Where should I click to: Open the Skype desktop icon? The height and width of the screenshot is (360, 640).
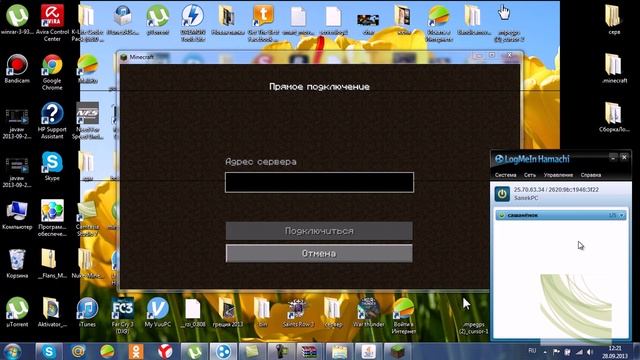[x=52, y=166]
